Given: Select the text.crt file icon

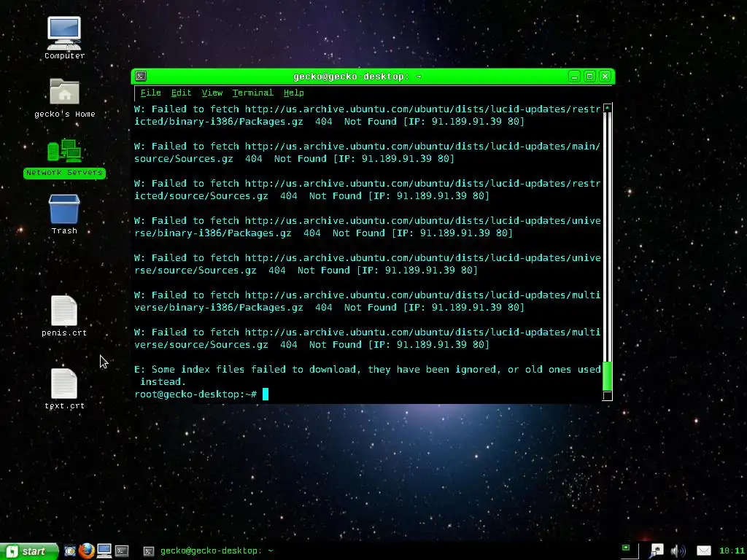Looking at the screenshot, I should coord(64,389).
